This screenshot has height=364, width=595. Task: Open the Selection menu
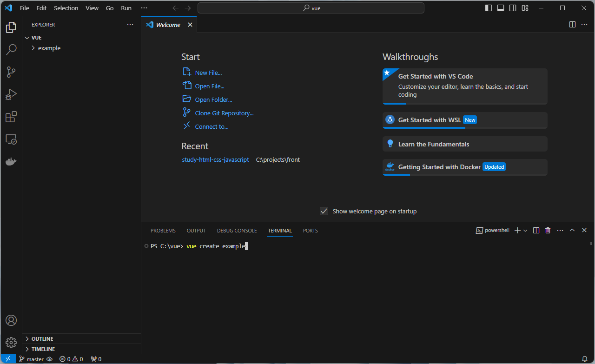pyautogui.click(x=66, y=8)
